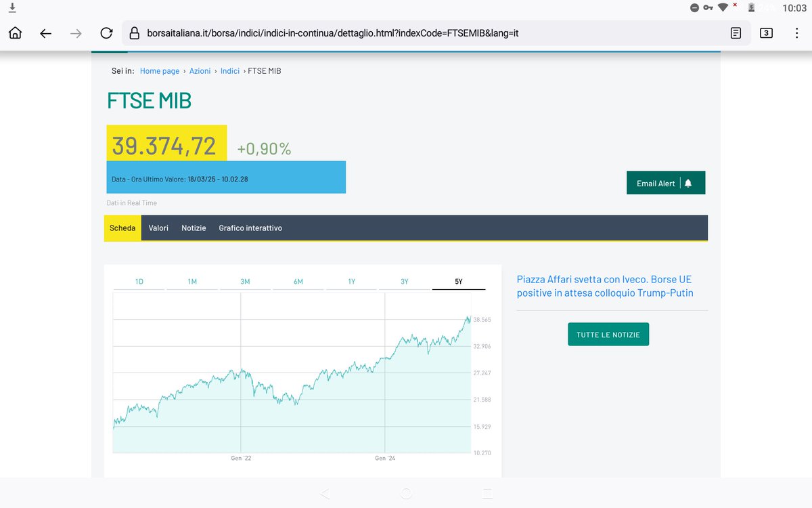Select the Scheda tab

coord(122,228)
